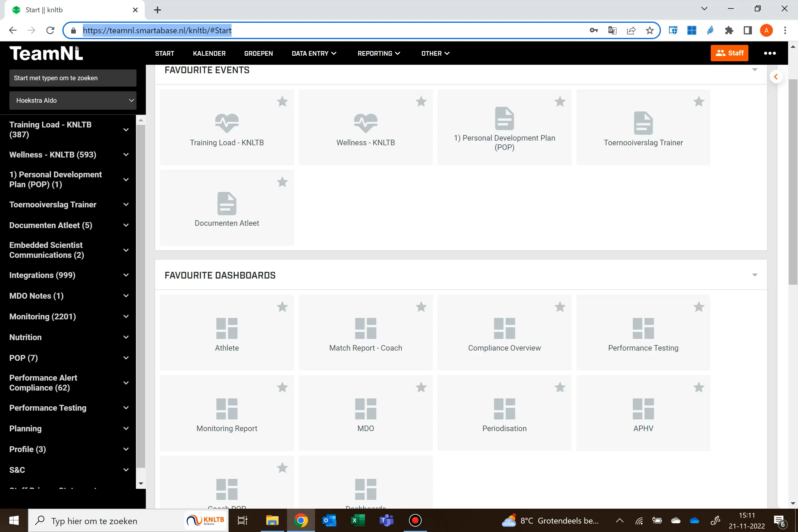Screen dimensions: 798x532
Task: Open the Personal Development Plan (POP) tile
Action: (504, 127)
